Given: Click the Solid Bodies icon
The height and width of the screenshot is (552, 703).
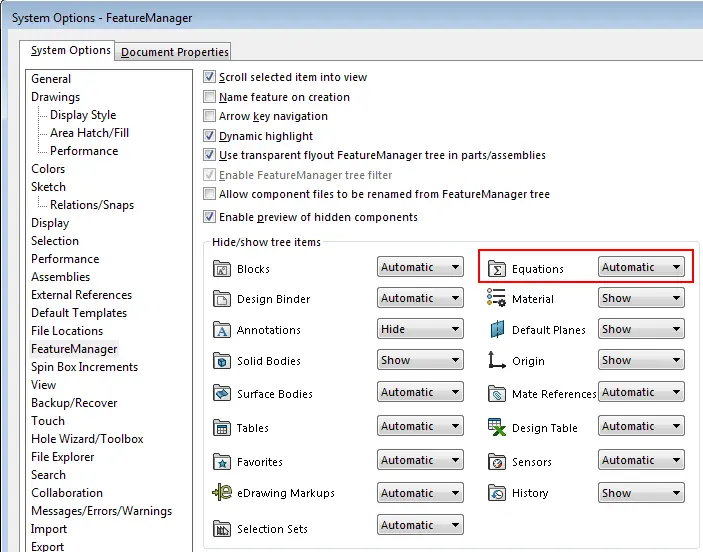Looking at the screenshot, I should [221, 361].
